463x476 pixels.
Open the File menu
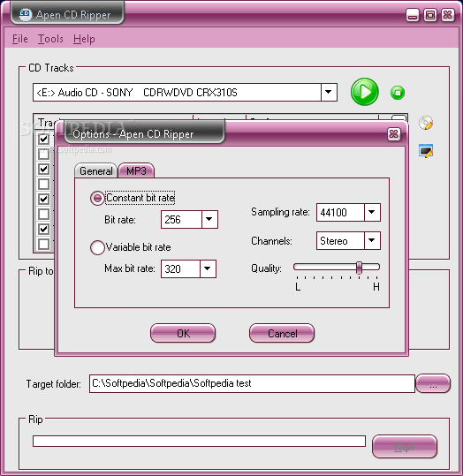click(x=20, y=39)
